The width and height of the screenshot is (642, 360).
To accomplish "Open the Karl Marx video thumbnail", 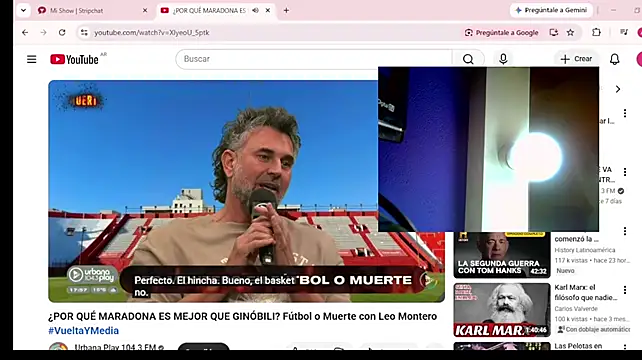I will [502, 310].
